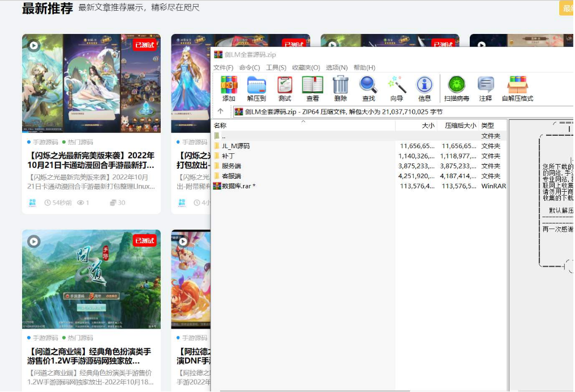Open the Commands (命令) menu
Viewport: 575px width, 392px height.
[250, 68]
